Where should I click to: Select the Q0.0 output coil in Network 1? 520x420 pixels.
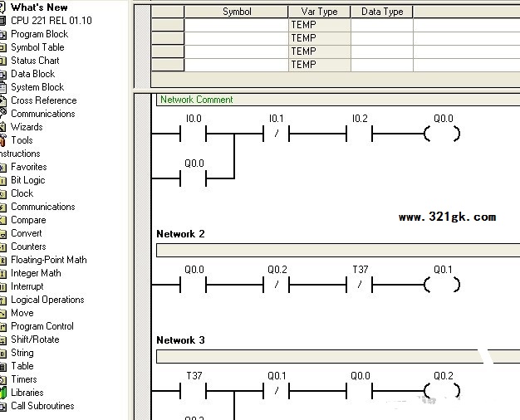click(443, 134)
